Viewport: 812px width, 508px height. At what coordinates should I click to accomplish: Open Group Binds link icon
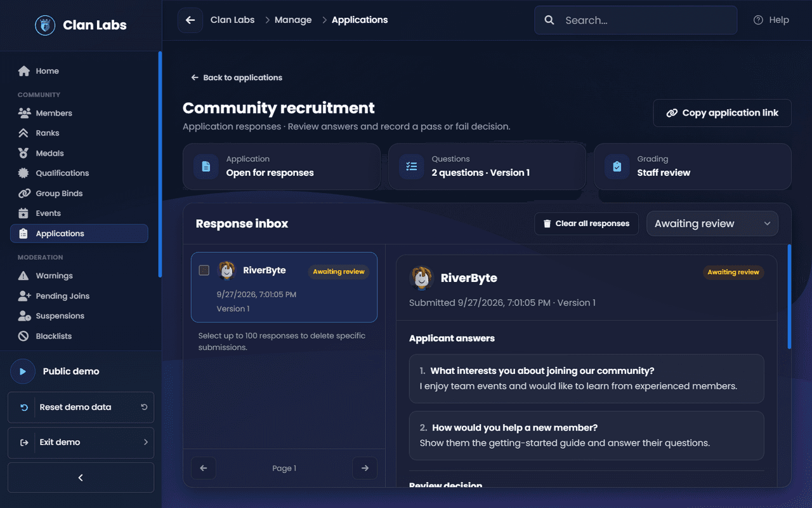pyautogui.click(x=24, y=193)
